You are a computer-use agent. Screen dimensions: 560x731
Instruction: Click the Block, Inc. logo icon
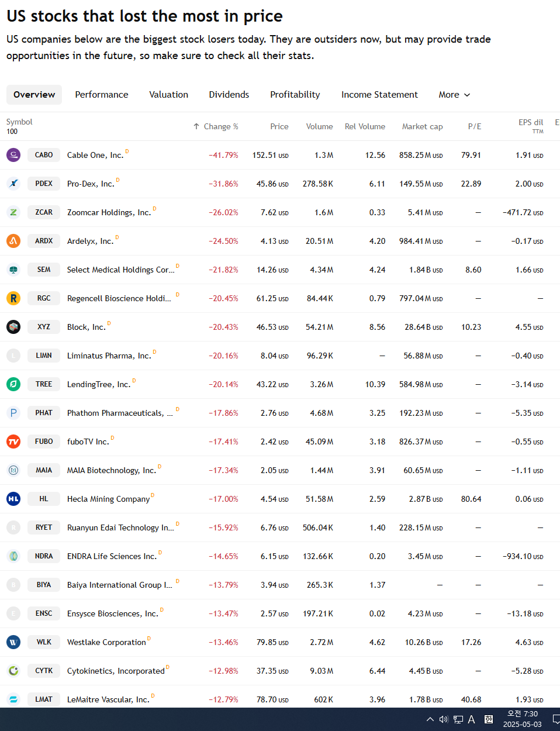pyautogui.click(x=13, y=327)
